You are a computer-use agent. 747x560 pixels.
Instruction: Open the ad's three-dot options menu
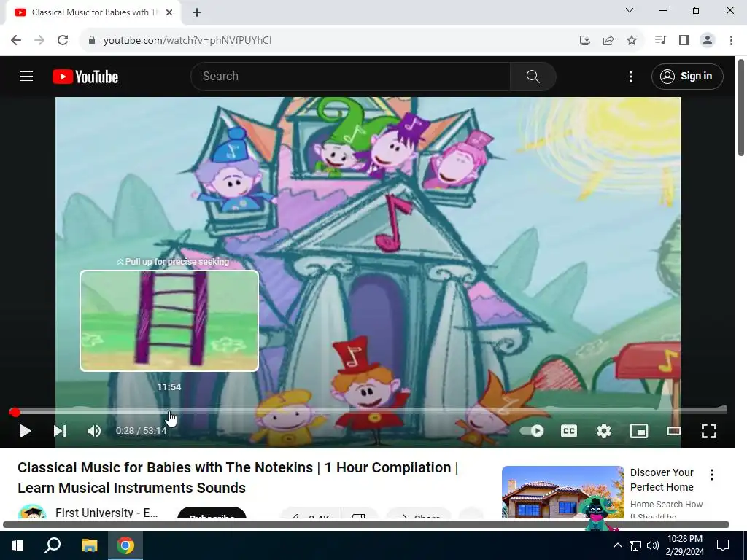(x=712, y=474)
